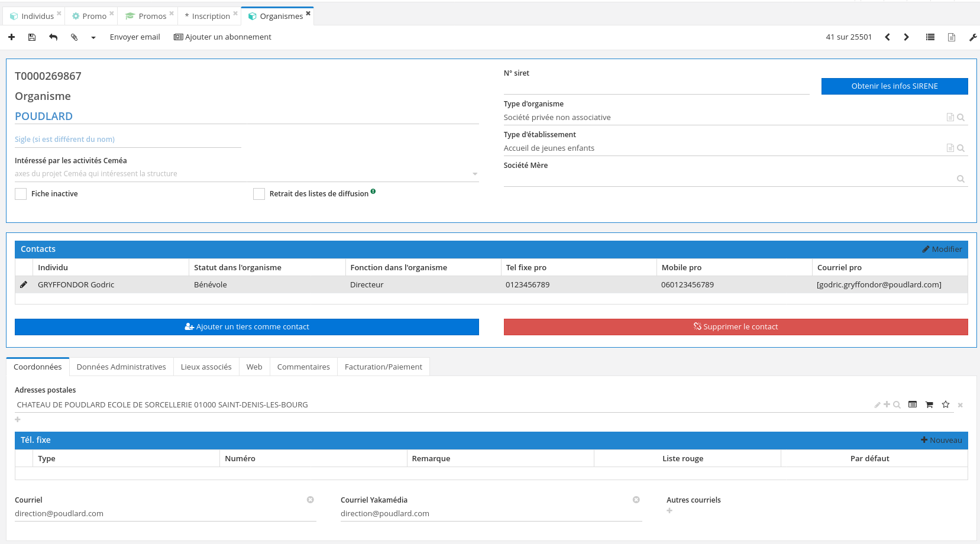The width and height of the screenshot is (980, 544).
Task: Open the Web tab
Action: click(x=254, y=367)
